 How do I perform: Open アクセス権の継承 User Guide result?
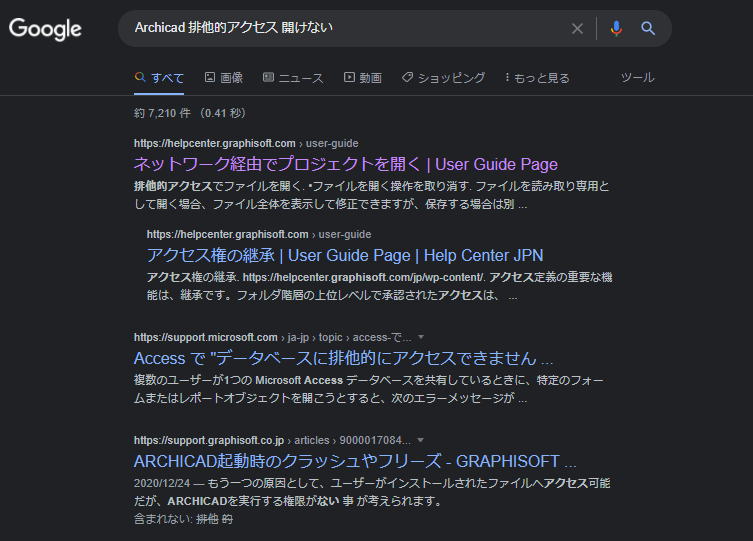click(x=345, y=255)
